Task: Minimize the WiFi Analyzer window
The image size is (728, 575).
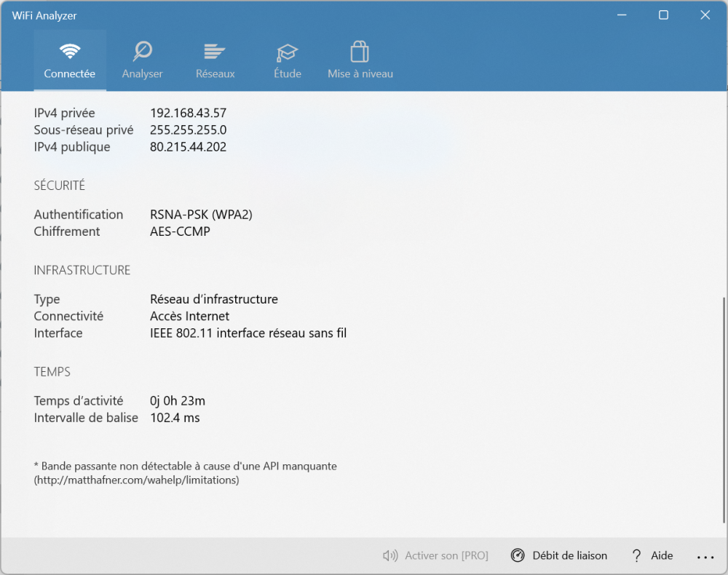Action: (622, 15)
